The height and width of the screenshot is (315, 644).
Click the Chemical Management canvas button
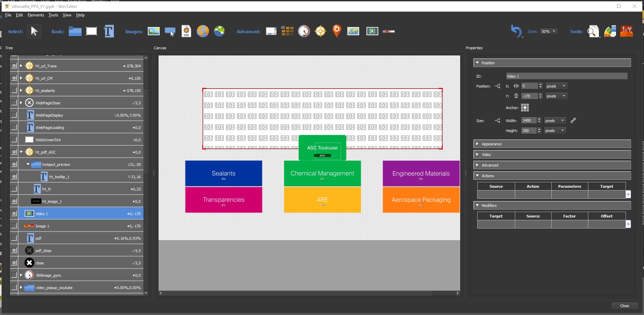[322, 173]
